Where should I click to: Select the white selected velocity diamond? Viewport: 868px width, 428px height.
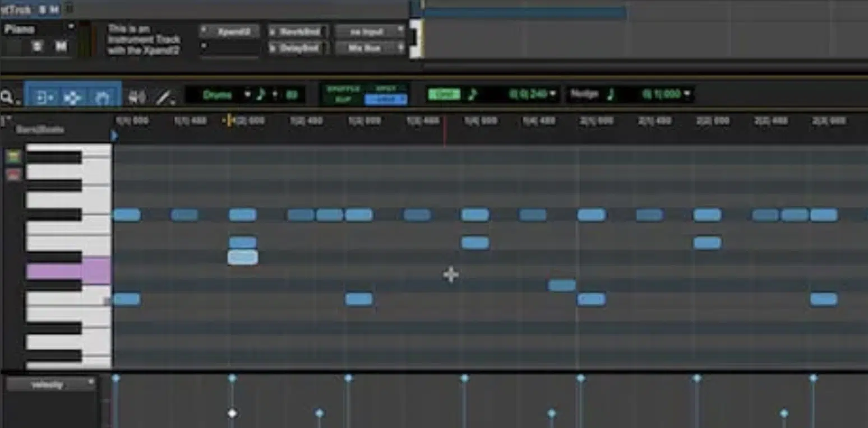coord(232,413)
